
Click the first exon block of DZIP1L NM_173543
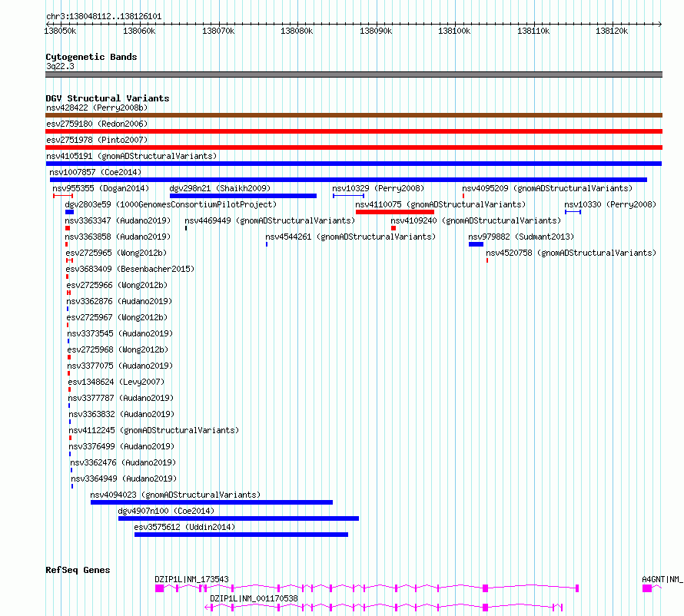point(160,588)
